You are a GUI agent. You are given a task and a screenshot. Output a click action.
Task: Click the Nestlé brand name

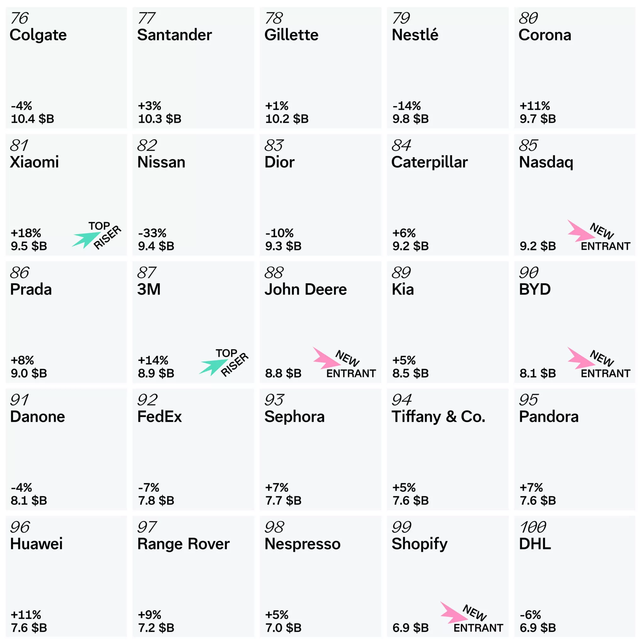[415, 35]
